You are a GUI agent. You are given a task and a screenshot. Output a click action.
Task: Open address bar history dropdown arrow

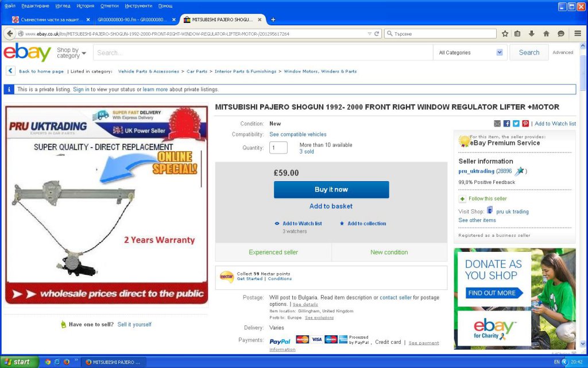(x=369, y=34)
